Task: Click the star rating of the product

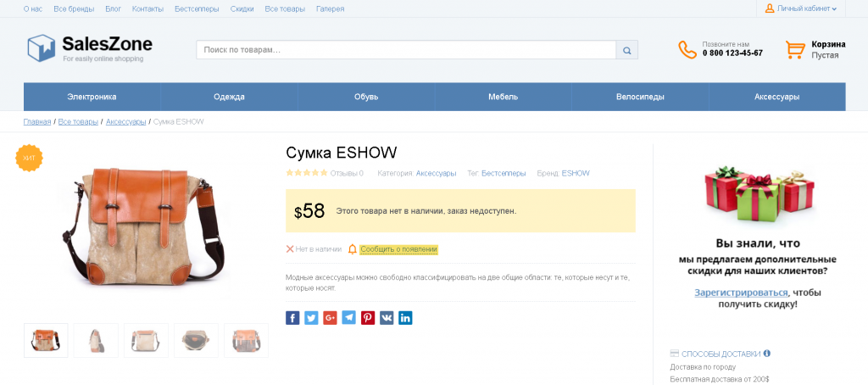Action: [307, 173]
